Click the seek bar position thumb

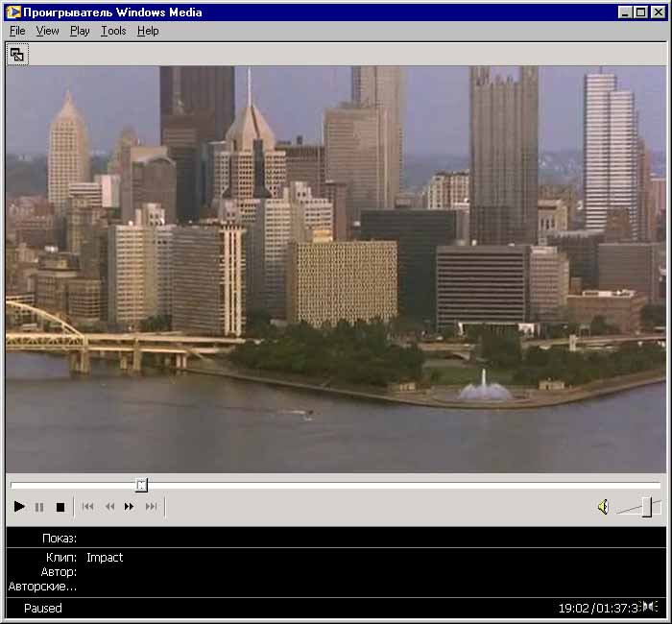tap(141, 486)
